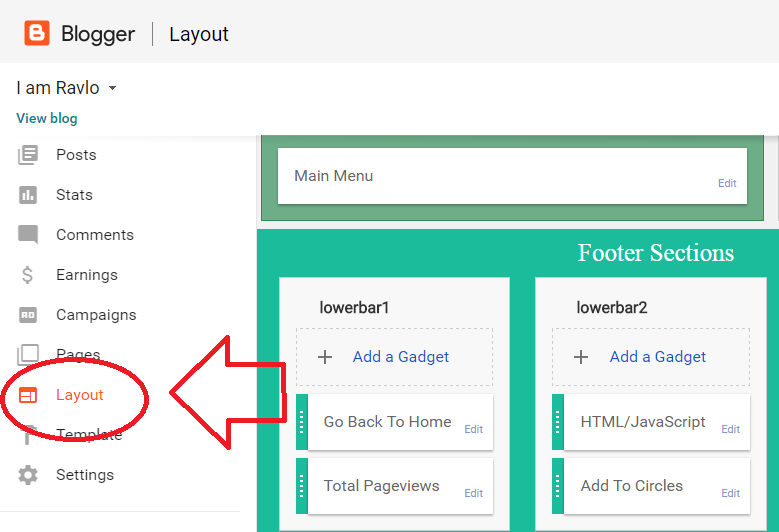The image size is (779, 532).
Task: Click the View blog link
Action: click(47, 118)
